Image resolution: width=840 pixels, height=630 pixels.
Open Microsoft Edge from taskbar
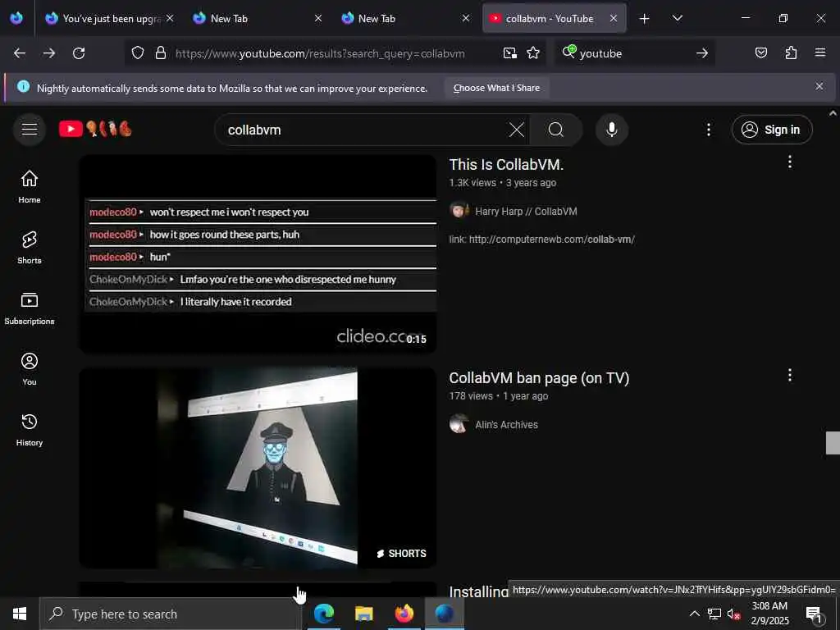point(323,614)
